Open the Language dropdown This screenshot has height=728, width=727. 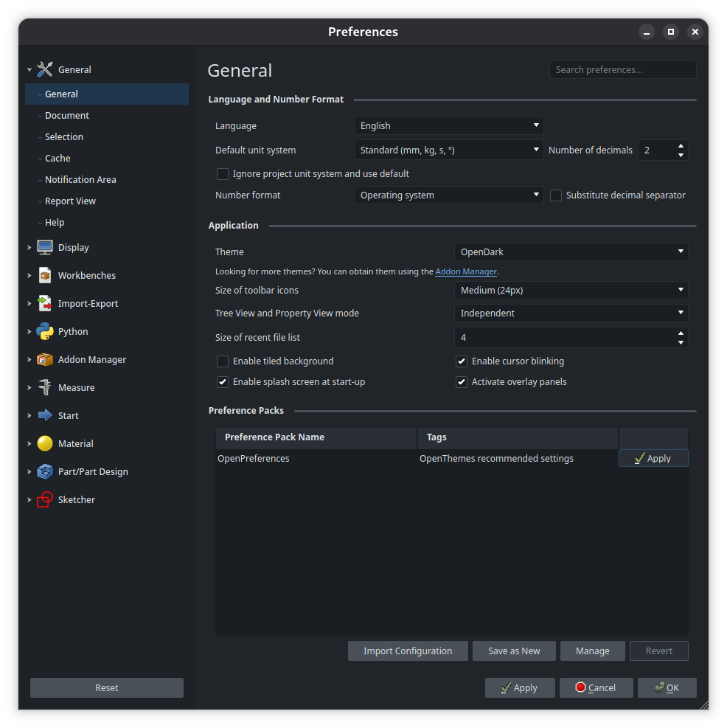[x=448, y=126]
